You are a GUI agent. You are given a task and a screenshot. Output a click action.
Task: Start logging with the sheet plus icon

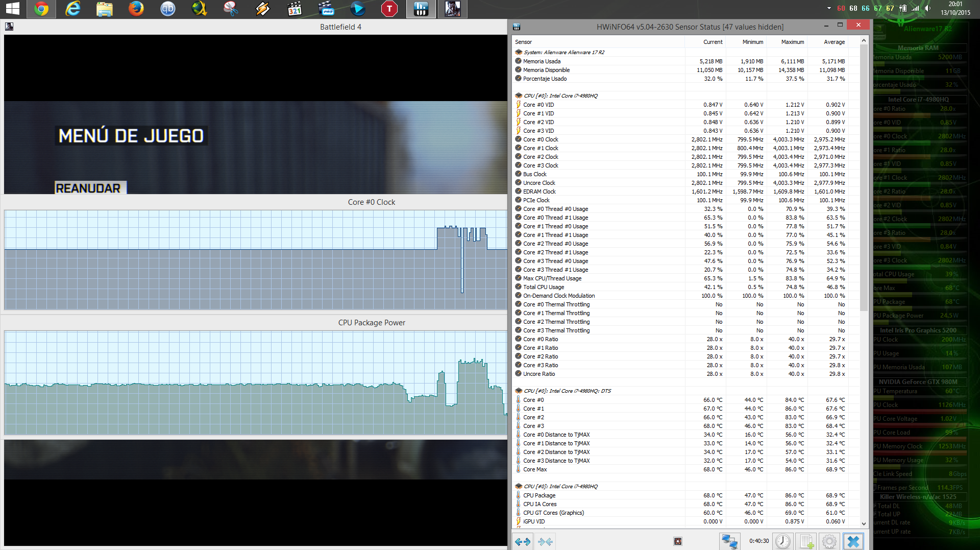coord(806,541)
